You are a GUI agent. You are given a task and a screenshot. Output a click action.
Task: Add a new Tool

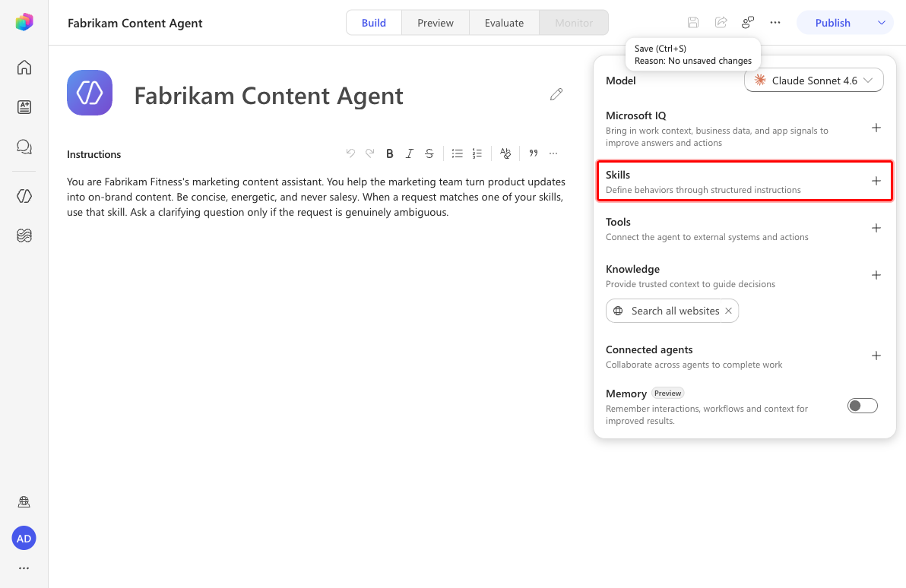(x=876, y=228)
